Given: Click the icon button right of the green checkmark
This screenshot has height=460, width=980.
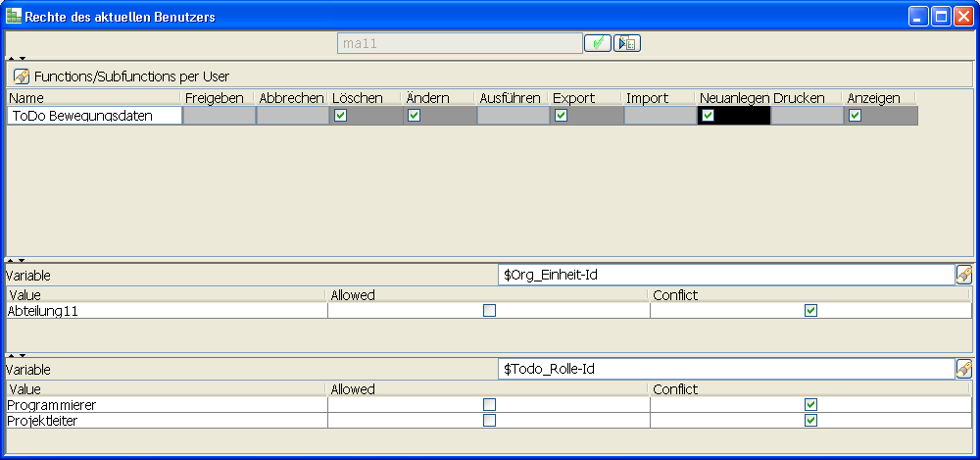Looking at the screenshot, I should click(x=627, y=43).
